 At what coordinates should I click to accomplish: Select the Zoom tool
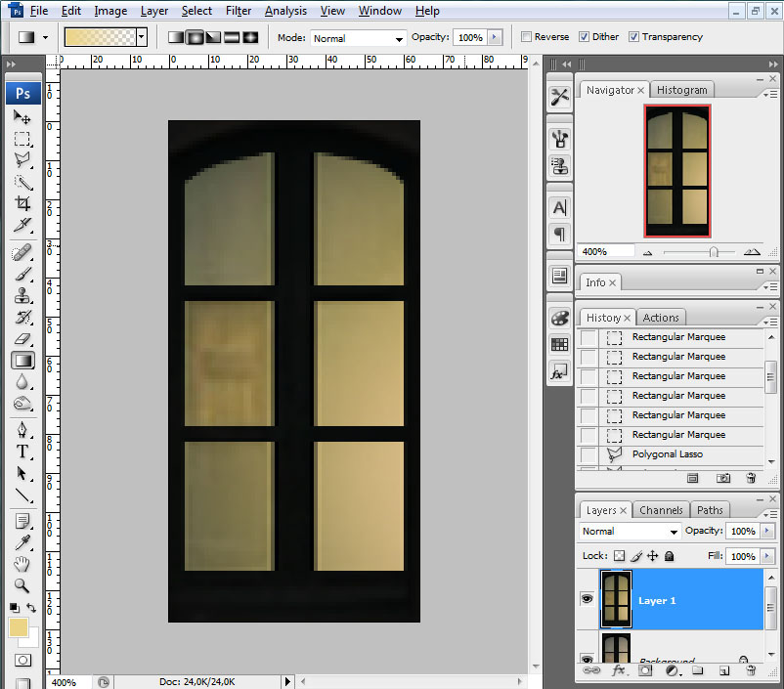[x=22, y=585]
